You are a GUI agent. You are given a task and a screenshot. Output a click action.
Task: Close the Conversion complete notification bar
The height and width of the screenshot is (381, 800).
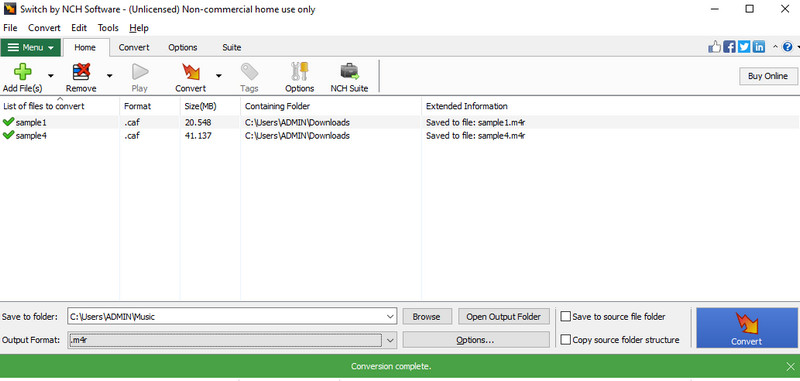click(790, 366)
